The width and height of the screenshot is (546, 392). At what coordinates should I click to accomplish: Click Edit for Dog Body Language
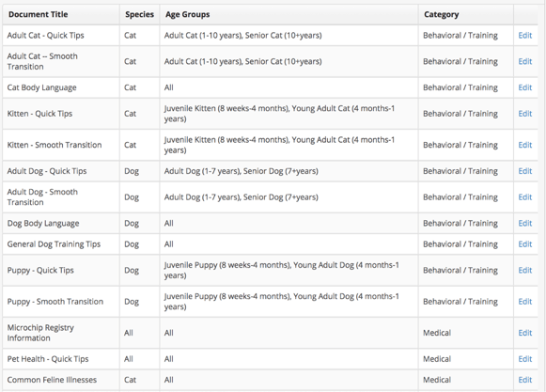tap(524, 224)
